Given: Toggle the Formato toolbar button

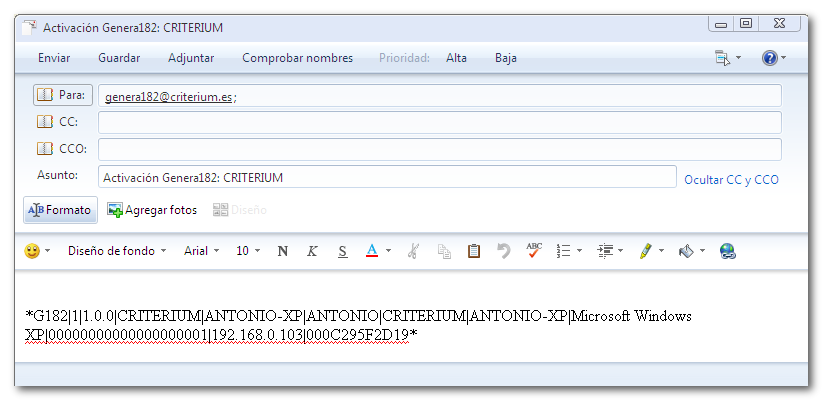Looking at the screenshot, I should click(x=60, y=210).
